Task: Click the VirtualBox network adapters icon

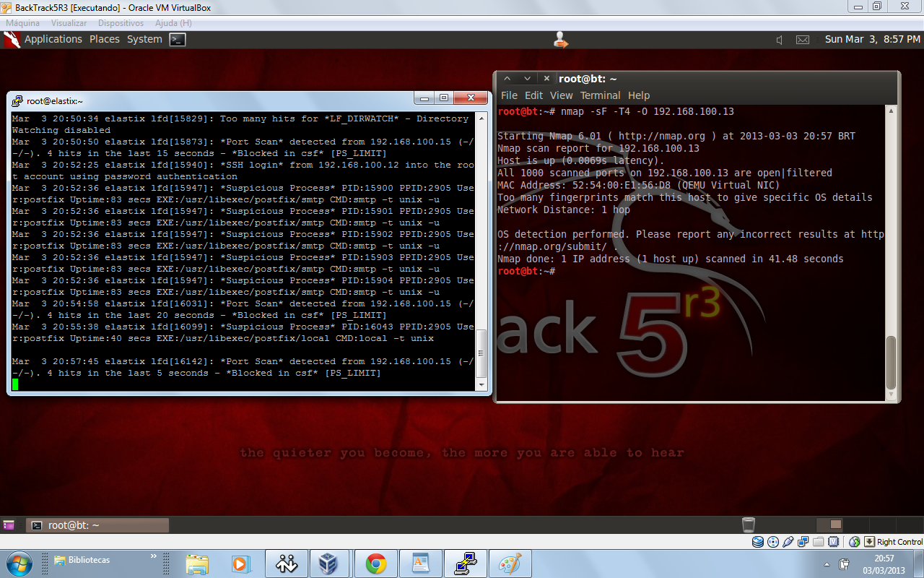Action: [x=803, y=542]
